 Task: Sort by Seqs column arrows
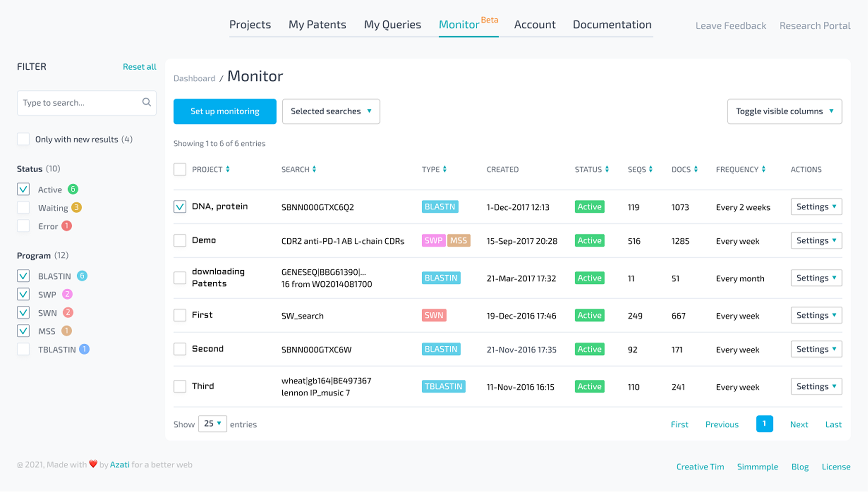(x=651, y=169)
